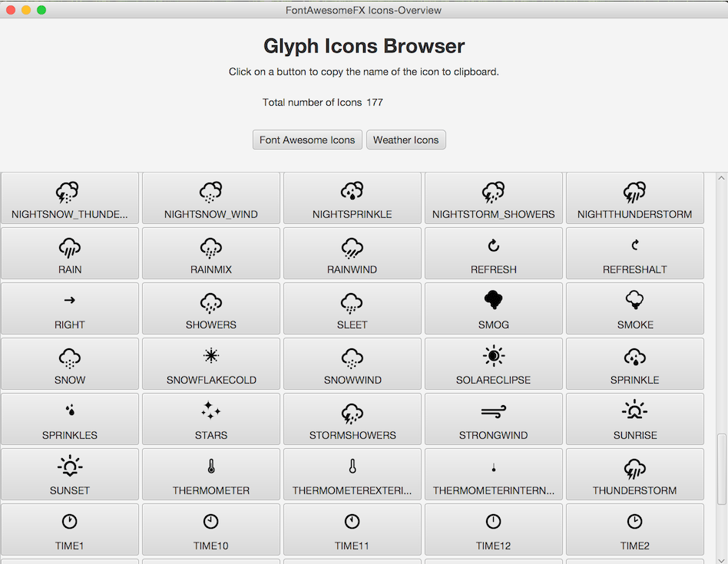This screenshot has height=564, width=728.
Task: Click the THERMOMETERINTERN... icon
Action: 494,474
